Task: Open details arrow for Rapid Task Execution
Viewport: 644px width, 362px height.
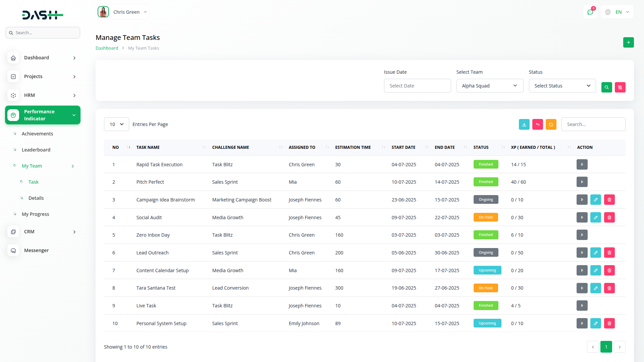Action: [x=582, y=165]
